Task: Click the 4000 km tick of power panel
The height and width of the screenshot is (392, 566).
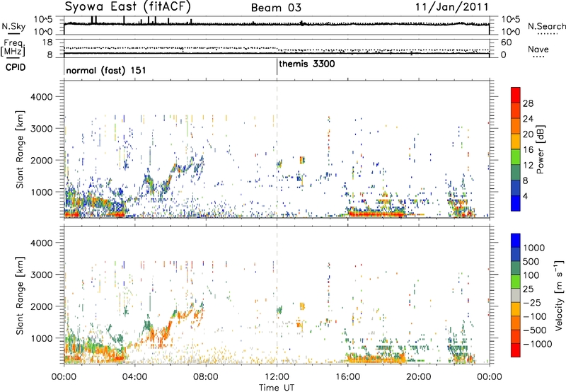Action: click(42, 97)
